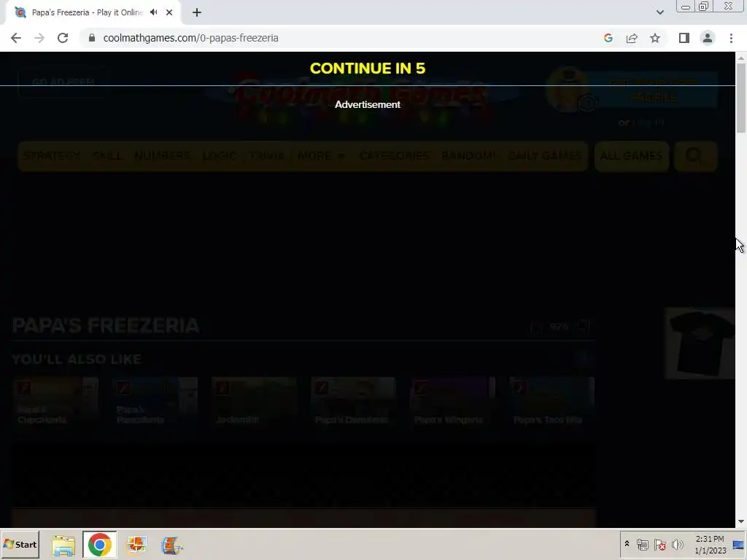Viewport: 747px width, 560px height.
Task: Open the TRIVIA nav item
Action: click(267, 156)
